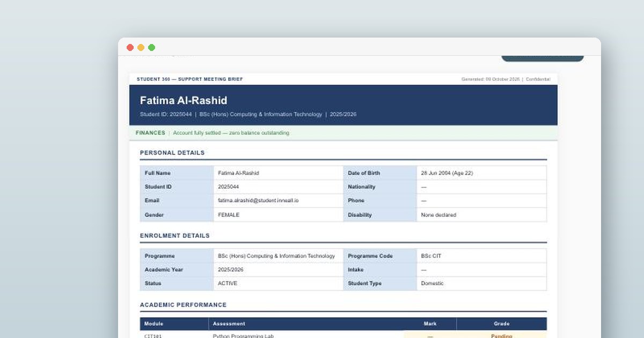Click the 'Assessment' column header
The height and width of the screenshot is (338, 644).
(x=229, y=324)
